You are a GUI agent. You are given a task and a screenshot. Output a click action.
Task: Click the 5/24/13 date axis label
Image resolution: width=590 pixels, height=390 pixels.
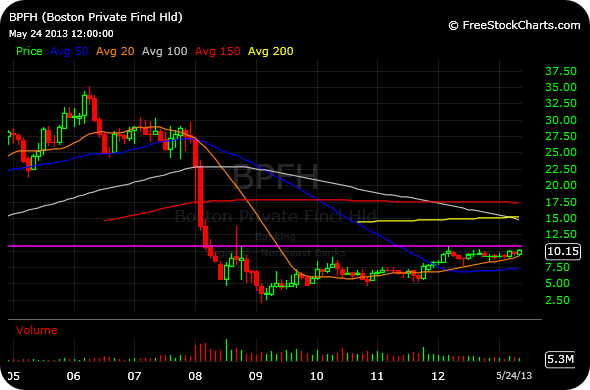pyautogui.click(x=514, y=375)
